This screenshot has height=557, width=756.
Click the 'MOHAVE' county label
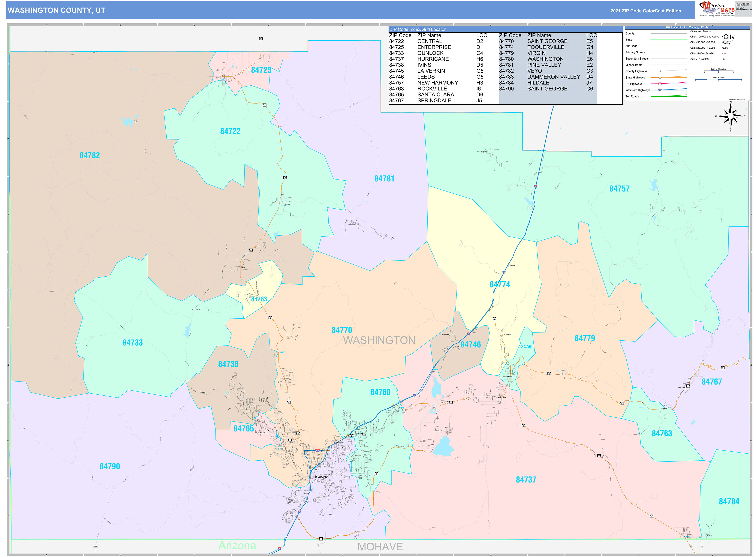pos(380,547)
